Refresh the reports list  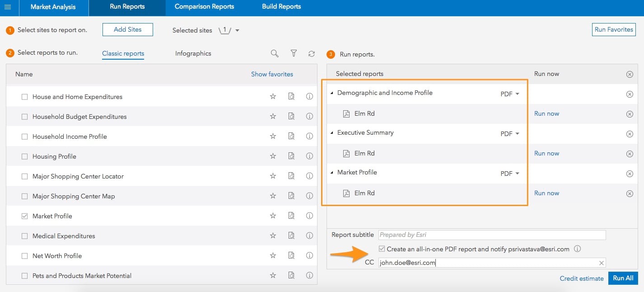tap(312, 53)
